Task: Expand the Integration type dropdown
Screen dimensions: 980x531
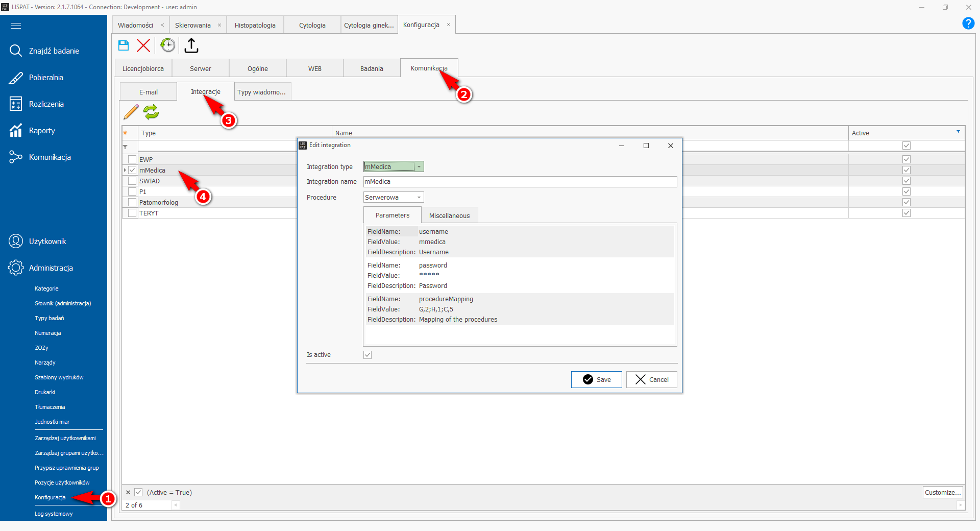Action: tap(419, 167)
